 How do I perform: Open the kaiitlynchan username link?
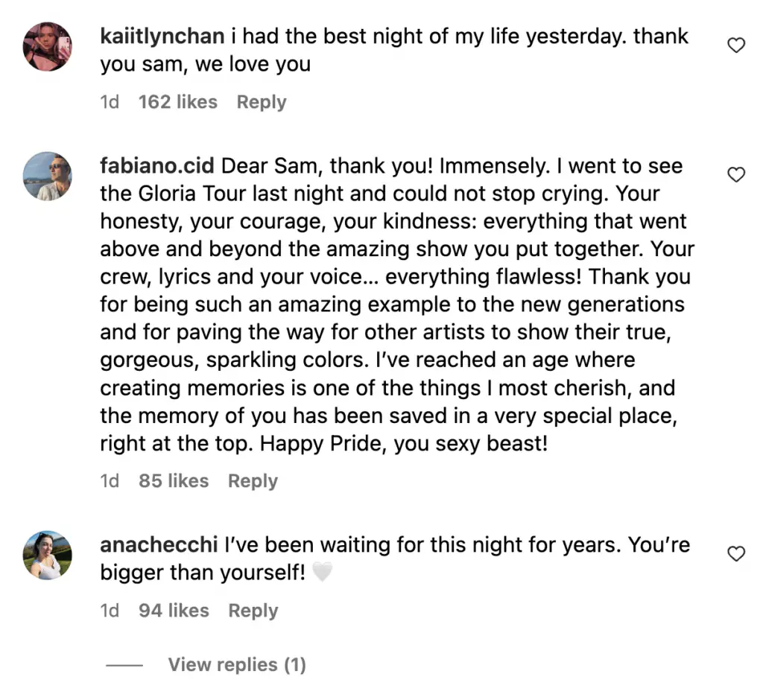(162, 36)
